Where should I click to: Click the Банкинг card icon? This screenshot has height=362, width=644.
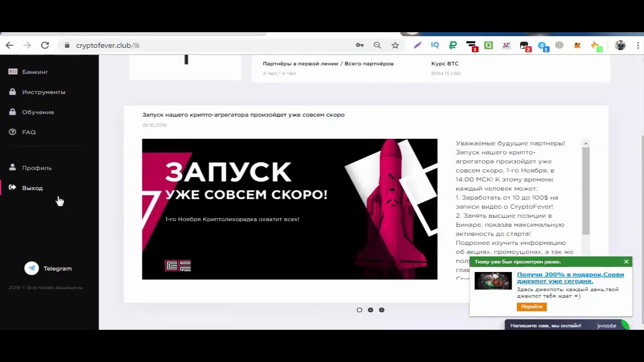pyautogui.click(x=13, y=72)
